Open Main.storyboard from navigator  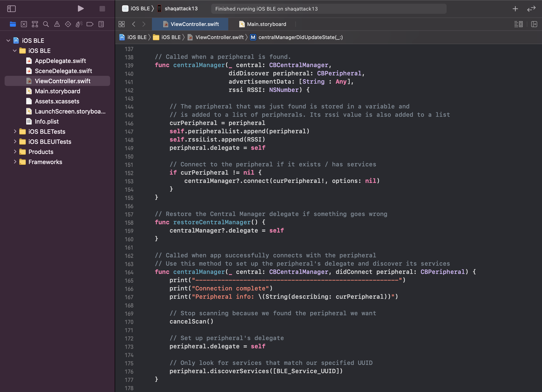pyautogui.click(x=57, y=91)
